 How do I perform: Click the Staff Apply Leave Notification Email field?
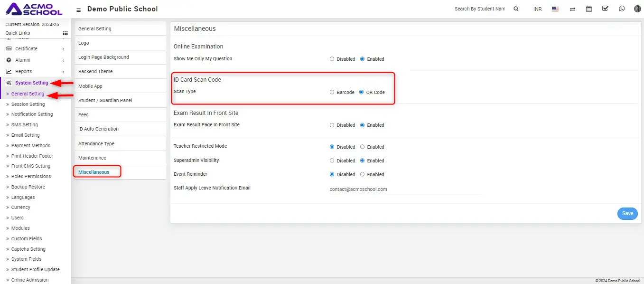point(405,189)
